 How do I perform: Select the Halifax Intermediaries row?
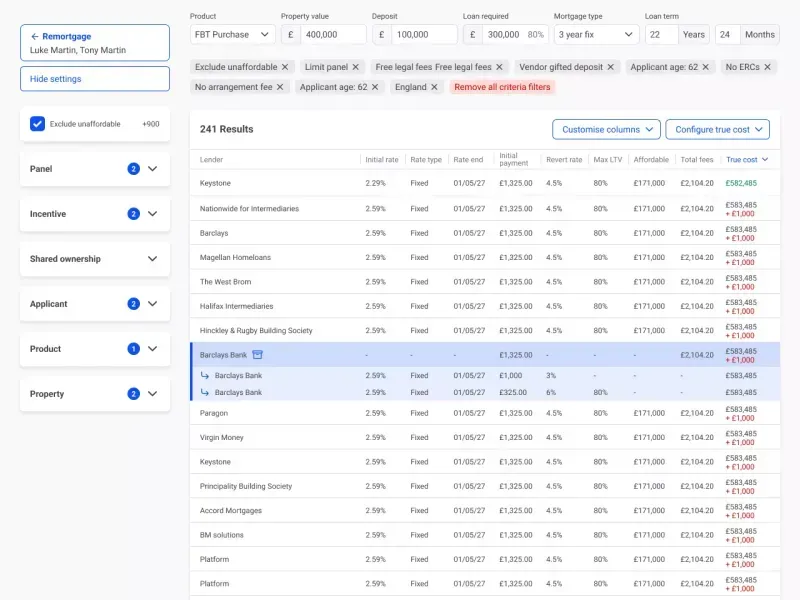[x=485, y=306]
